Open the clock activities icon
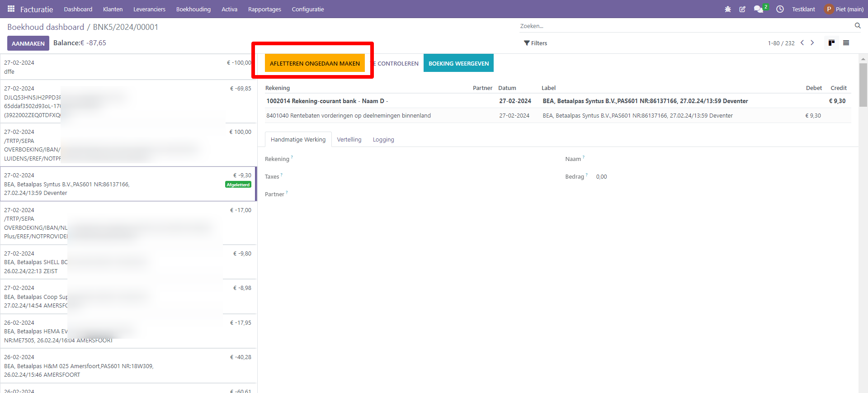Image resolution: width=868 pixels, height=393 pixels. tap(780, 9)
